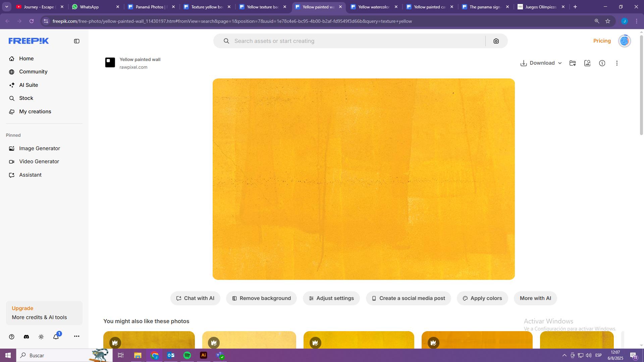Toggle the light/dark theme sun icon
Viewport: 644px width, 362px height.
pyautogui.click(x=41, y=337)
